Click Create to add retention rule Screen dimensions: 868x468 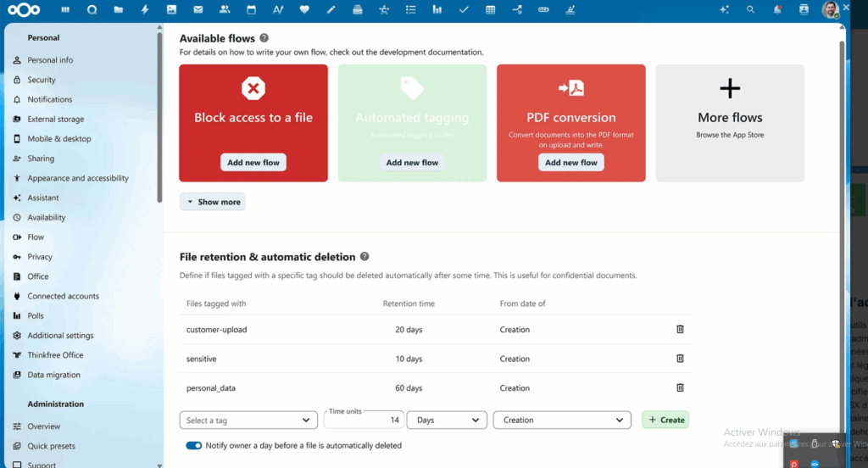pyautogui.click(x=665, y=420)
